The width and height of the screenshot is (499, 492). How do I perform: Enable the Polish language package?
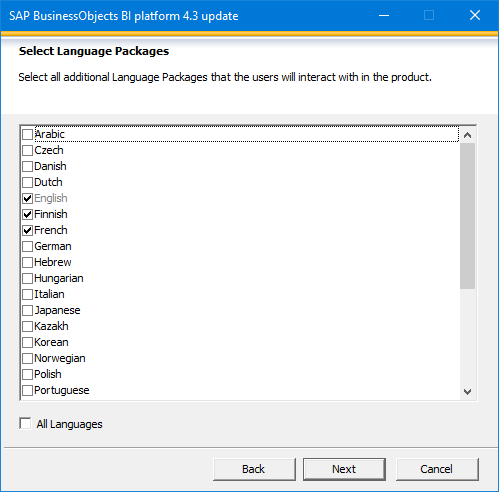[x=27, y=374]
